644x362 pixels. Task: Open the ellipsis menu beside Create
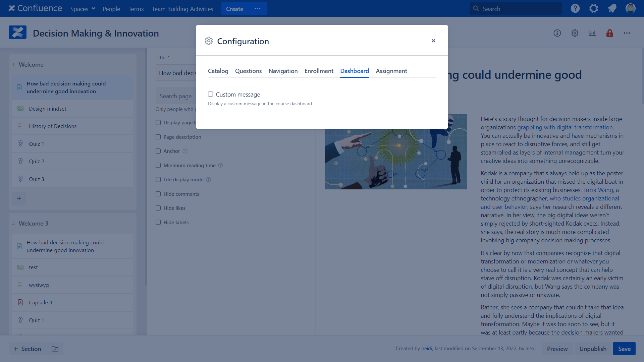(x=258, y=8)
